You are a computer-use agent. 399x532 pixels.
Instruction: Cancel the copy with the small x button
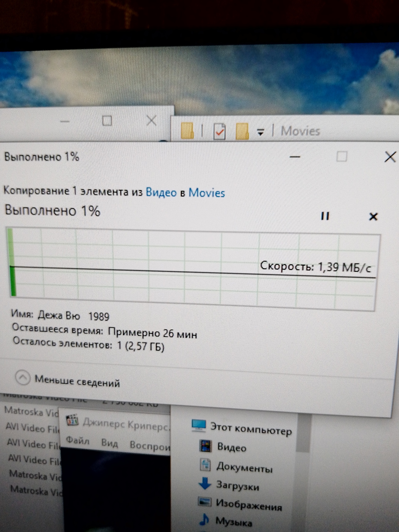pyautogui.click(x=373, y=217)
